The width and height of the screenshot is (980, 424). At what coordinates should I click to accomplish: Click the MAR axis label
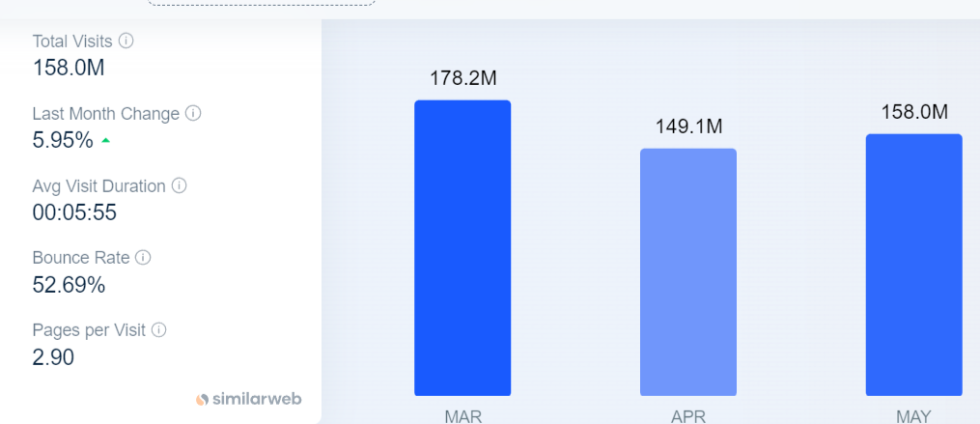click(x=463, y=416)
